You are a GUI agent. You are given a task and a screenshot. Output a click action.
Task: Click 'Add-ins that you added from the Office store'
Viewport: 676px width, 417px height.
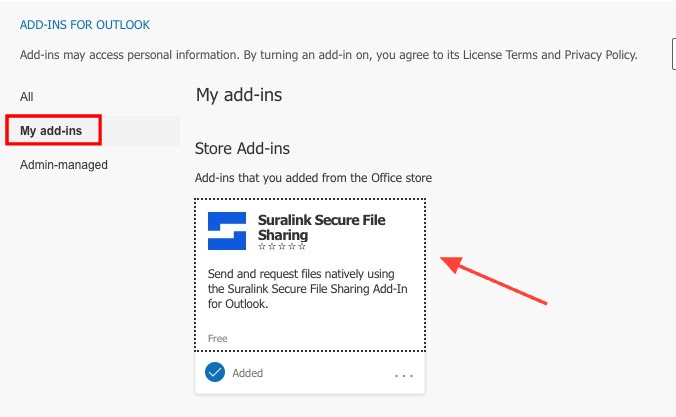point(313,178)
